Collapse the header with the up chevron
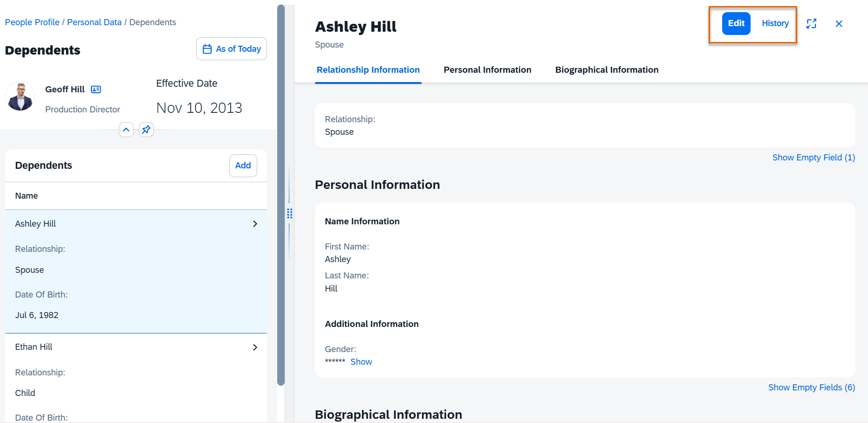The image size is (868, 423). tap(126, 130)
